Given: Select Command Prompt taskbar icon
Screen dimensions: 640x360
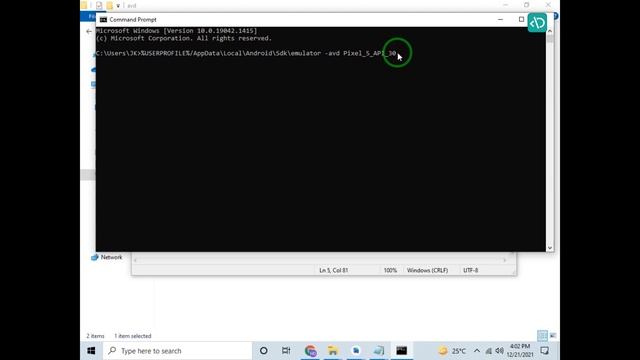Looking at the screenshot, I should point(401,351).
